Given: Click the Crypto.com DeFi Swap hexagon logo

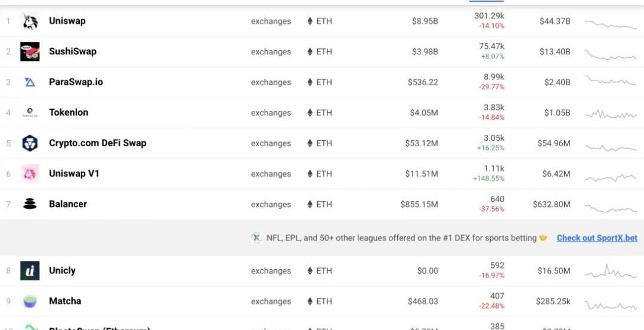Looking at the screenshot, I should 30,143.
